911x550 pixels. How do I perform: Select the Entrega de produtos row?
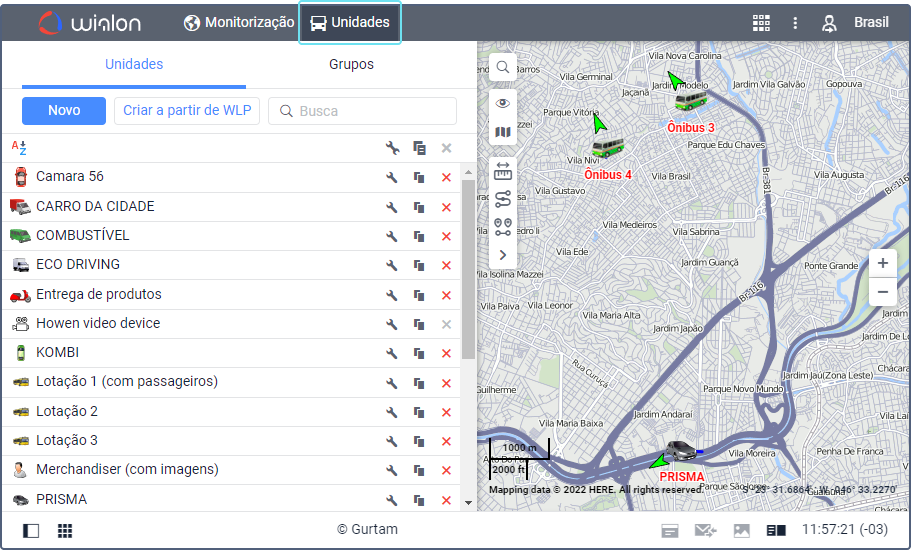pos(231,294)
